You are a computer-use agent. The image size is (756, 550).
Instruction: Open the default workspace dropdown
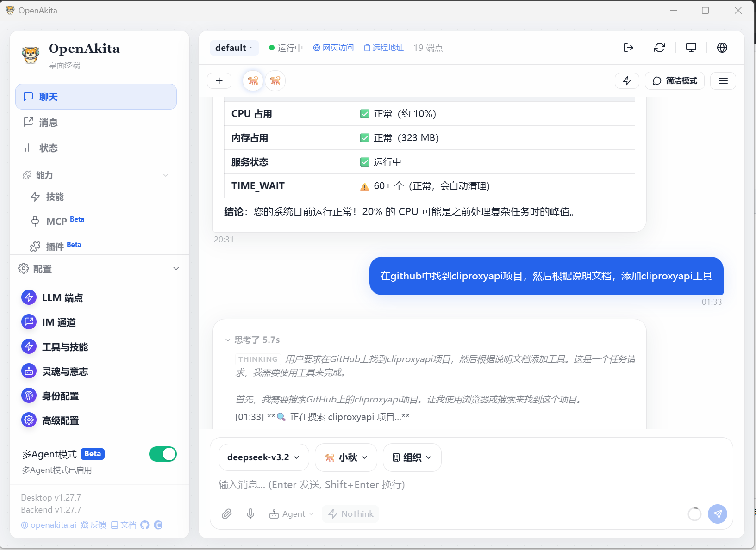click(x=234, y=48)
